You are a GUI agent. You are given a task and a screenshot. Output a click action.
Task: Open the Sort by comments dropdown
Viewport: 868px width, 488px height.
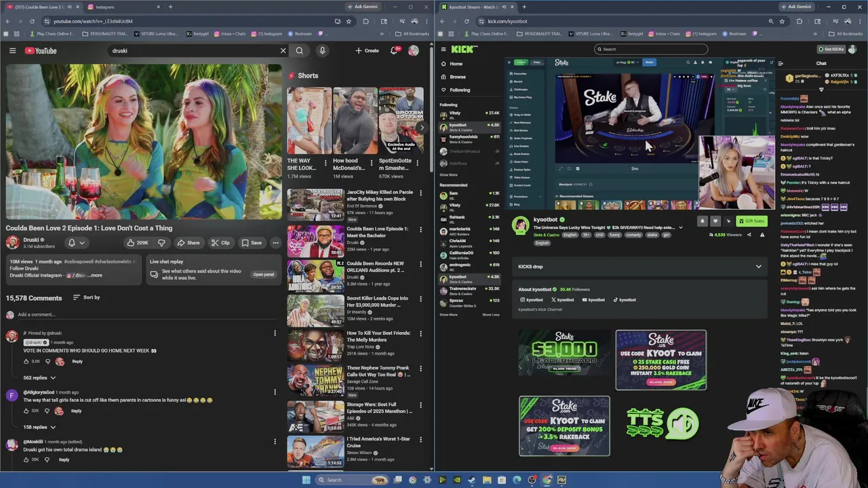coord(86,298)
